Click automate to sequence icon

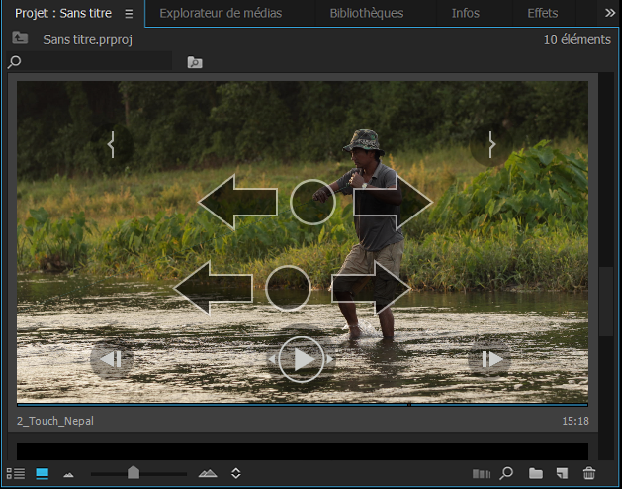tap(481, 474)
